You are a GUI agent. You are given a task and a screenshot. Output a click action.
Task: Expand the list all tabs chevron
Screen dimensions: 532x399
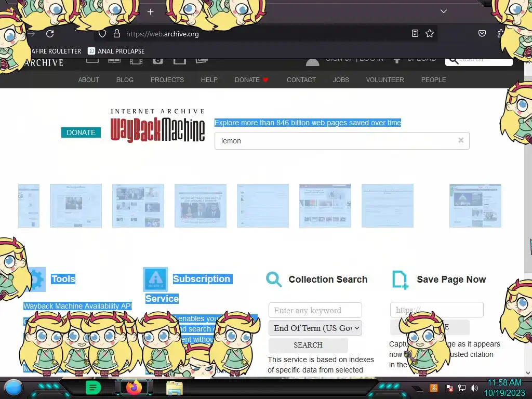[x=444, y=11]
